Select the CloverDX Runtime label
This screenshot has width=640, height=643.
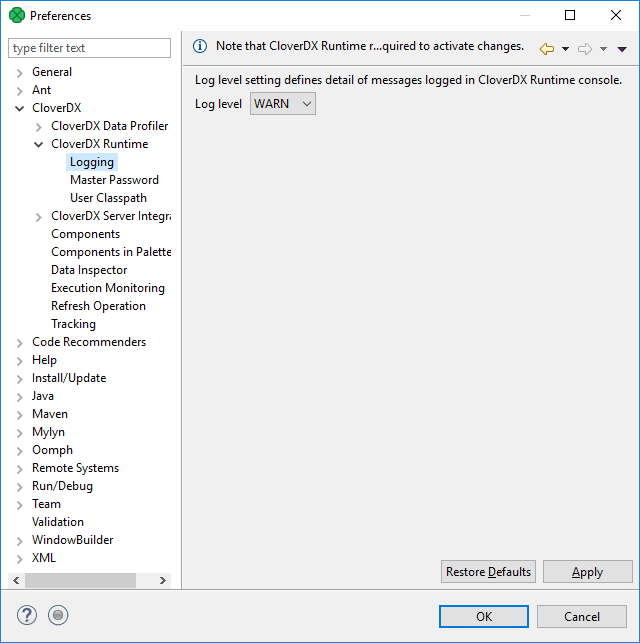pyautogui.click(x=100, y=144)
